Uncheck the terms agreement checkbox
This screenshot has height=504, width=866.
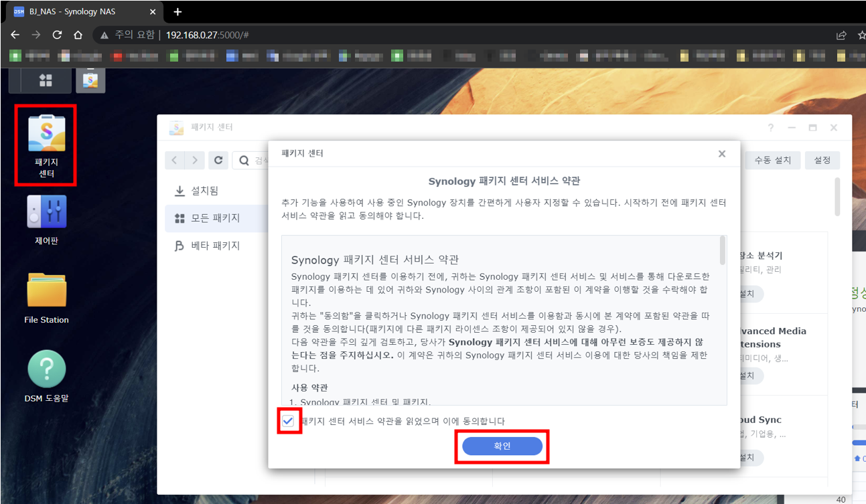click(288, 421)
